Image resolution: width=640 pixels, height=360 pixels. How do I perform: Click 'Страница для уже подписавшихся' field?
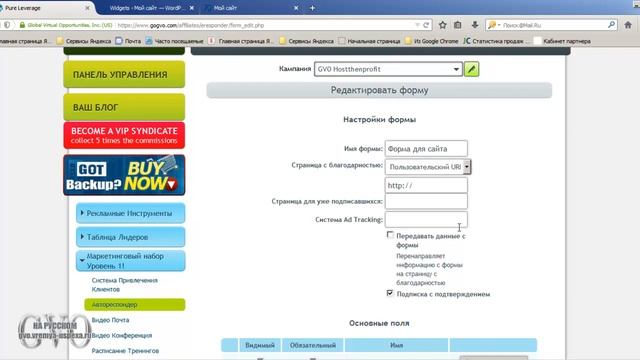click(426, 201)
